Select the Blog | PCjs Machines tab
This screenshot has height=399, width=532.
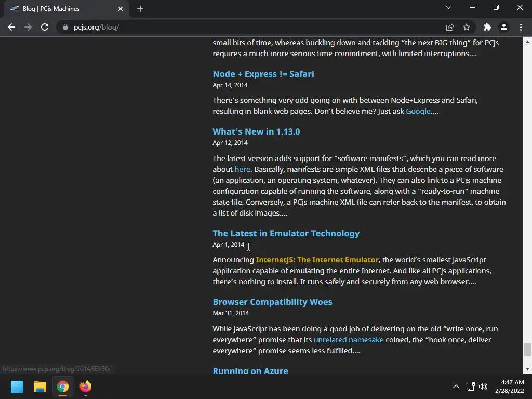point(66,9)
